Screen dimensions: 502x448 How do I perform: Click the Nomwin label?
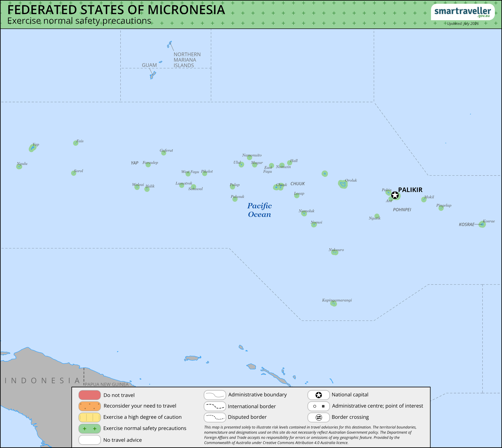point(283,167)
